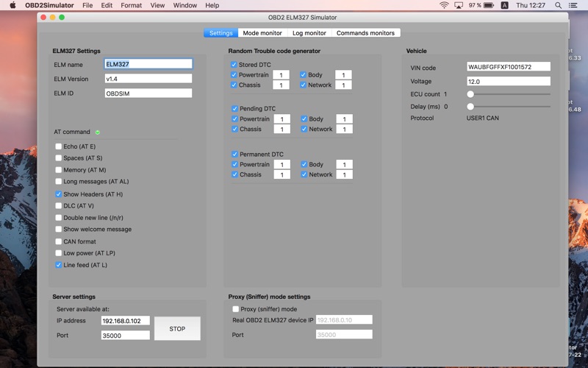The width and height of the screenshot is (588, 368).
Task: Enable CAN format checkbox
Action: (x=59, y=241)
